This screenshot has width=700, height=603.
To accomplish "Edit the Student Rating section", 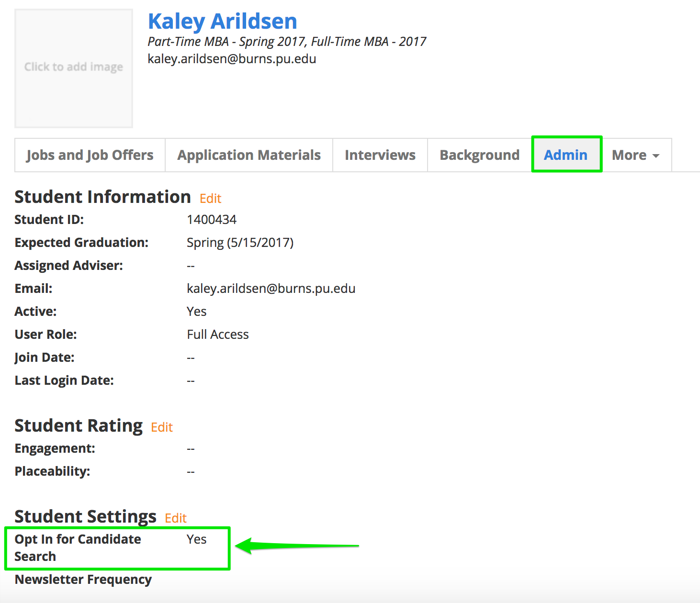I will 161,427.
